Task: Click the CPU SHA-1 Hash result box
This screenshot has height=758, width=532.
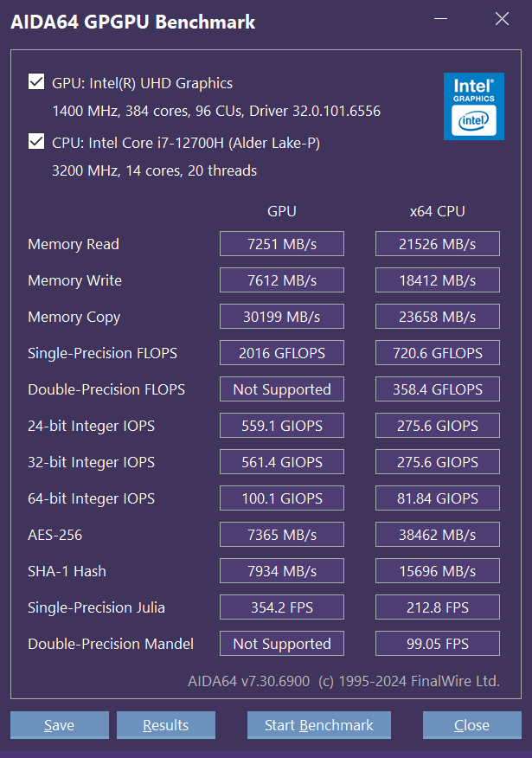Action: (x=437, y=571)
